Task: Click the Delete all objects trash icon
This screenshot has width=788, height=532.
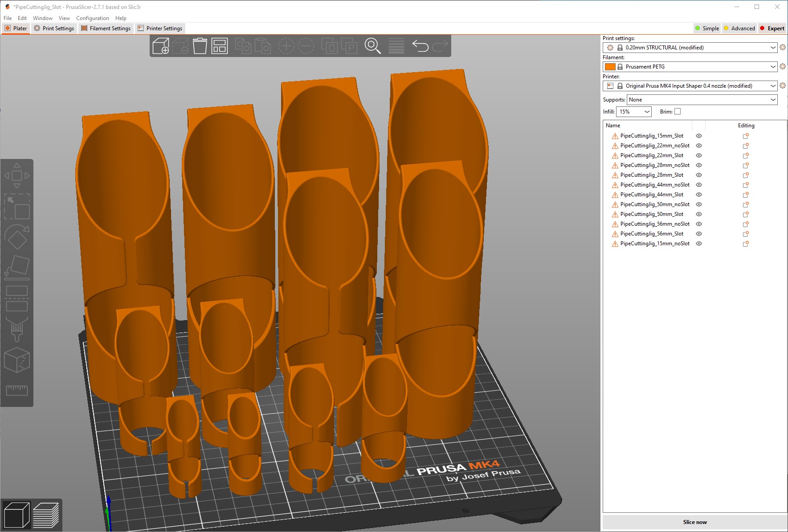Action: pyautogui.click(x=199, y=45)
